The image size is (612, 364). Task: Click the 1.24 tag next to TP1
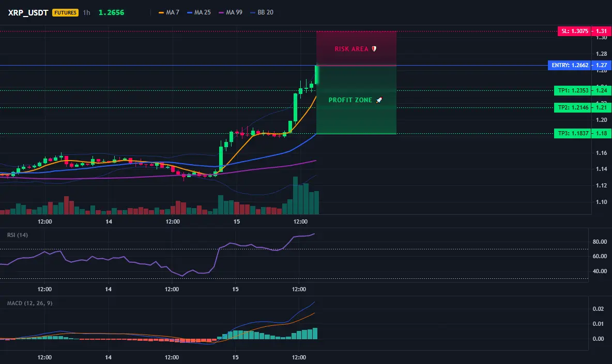602,90
